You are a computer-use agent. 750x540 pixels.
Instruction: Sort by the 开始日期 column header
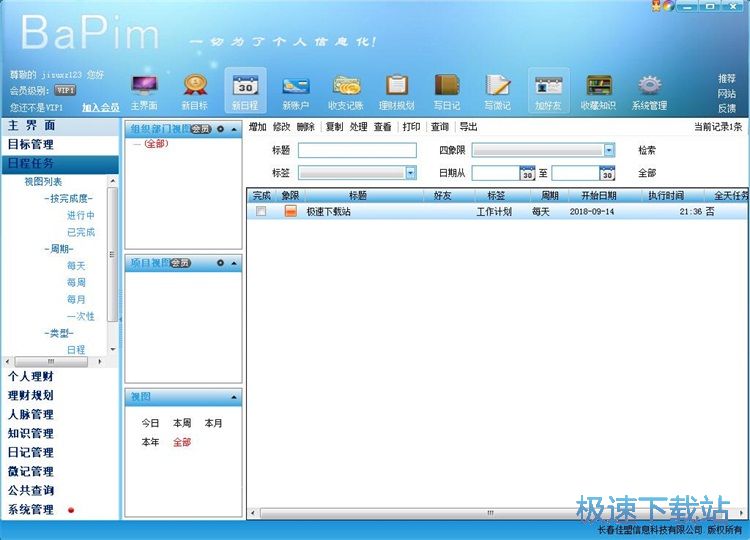tap(599, 196)
